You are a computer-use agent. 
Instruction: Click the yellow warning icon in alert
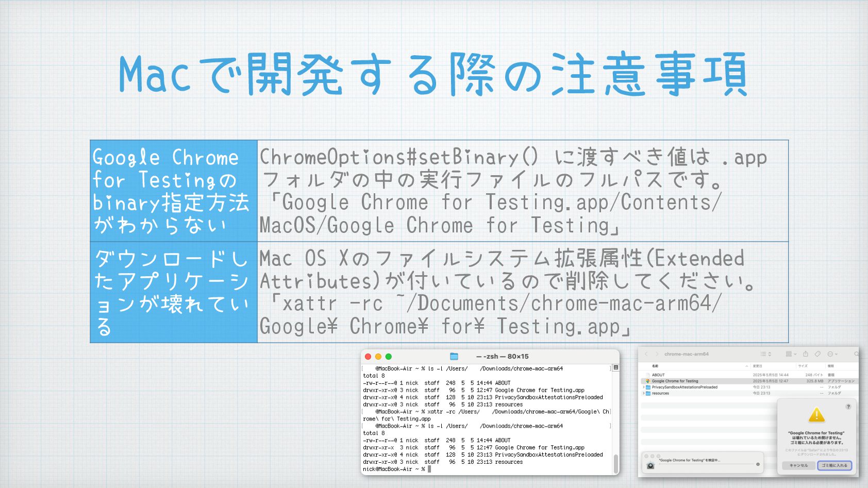click(x=816, y=415)
